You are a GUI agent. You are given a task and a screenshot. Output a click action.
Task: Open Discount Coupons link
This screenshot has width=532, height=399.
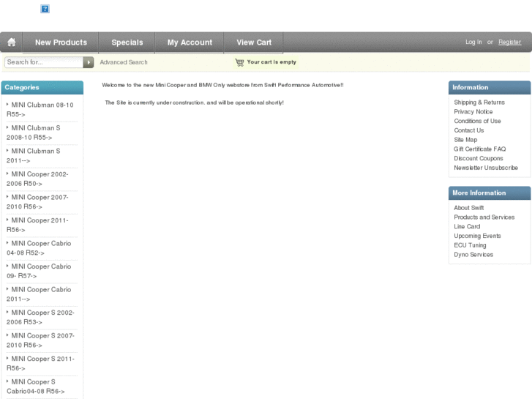coord(479,158)
